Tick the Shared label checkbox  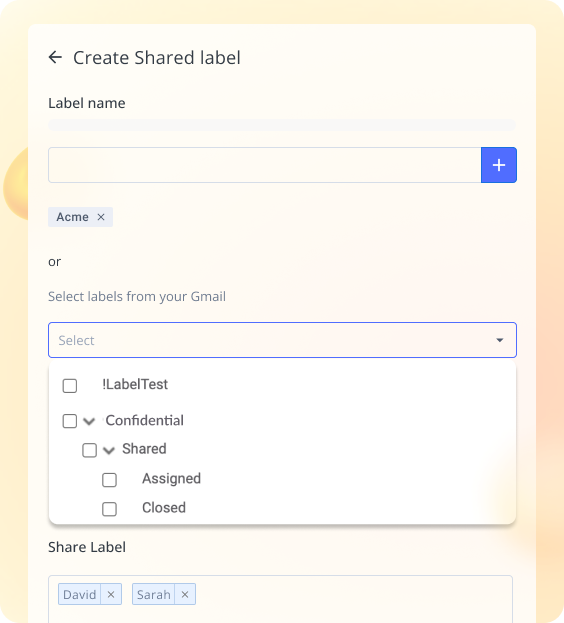tap(89, 450)
